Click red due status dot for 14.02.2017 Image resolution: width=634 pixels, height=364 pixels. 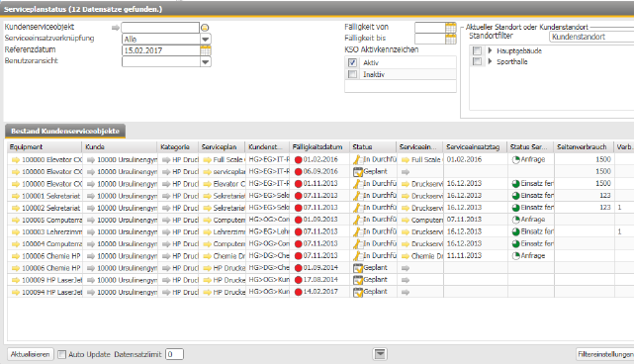pos(299,292)
